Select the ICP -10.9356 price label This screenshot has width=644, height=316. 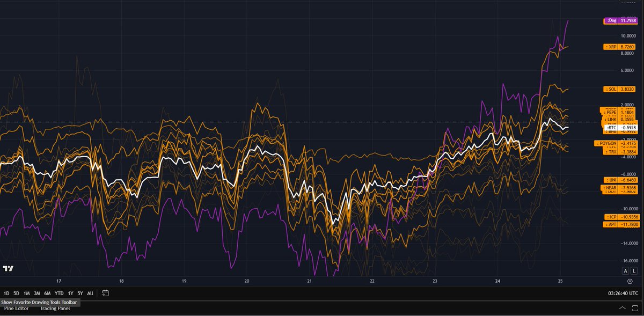tap(622, 217)
